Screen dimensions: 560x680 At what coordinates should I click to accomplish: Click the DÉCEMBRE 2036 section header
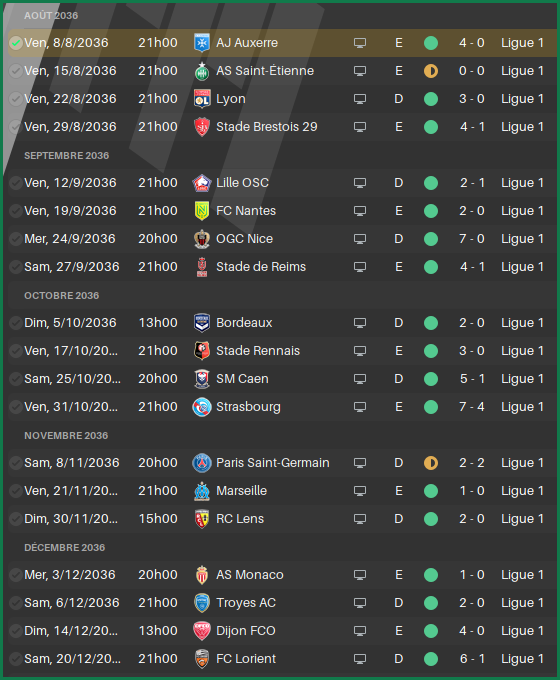pos(64,548)
